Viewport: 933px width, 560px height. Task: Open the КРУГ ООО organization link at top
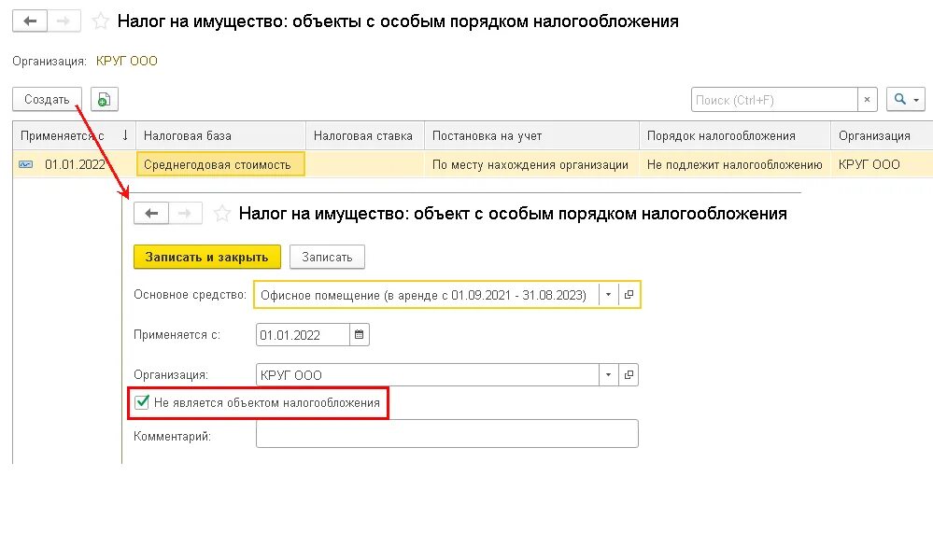[x=127, y=62]
